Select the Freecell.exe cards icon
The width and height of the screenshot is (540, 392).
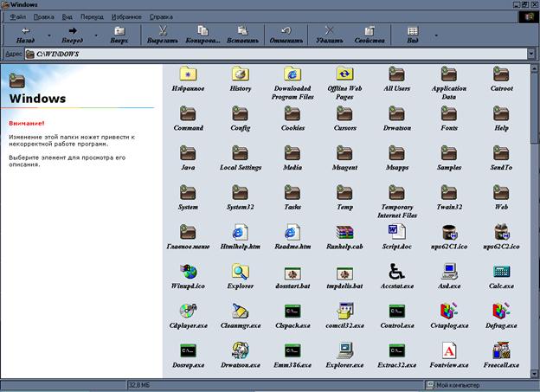tap(501, 350)
